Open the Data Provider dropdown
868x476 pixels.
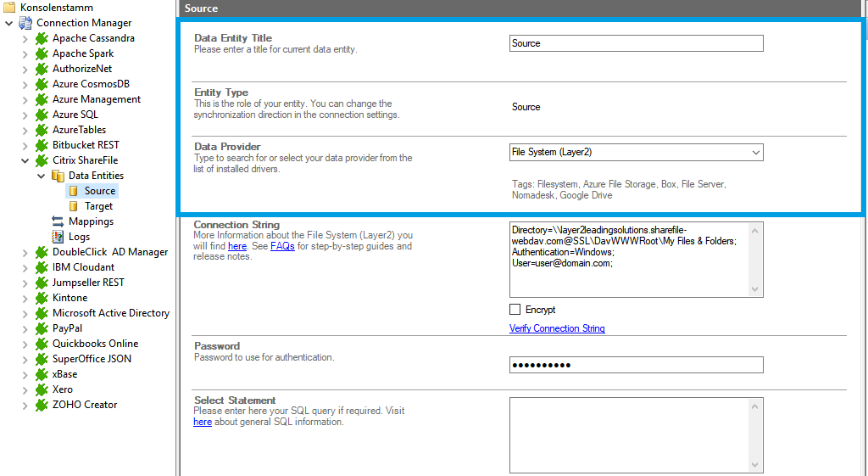click(755, 153)
